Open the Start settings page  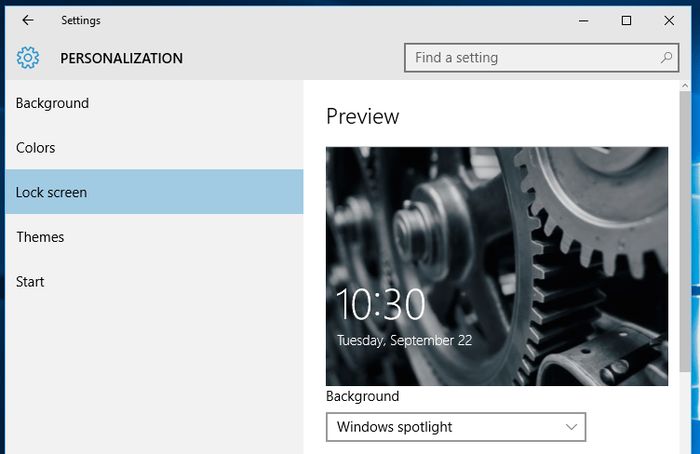(x=154, y=281)
